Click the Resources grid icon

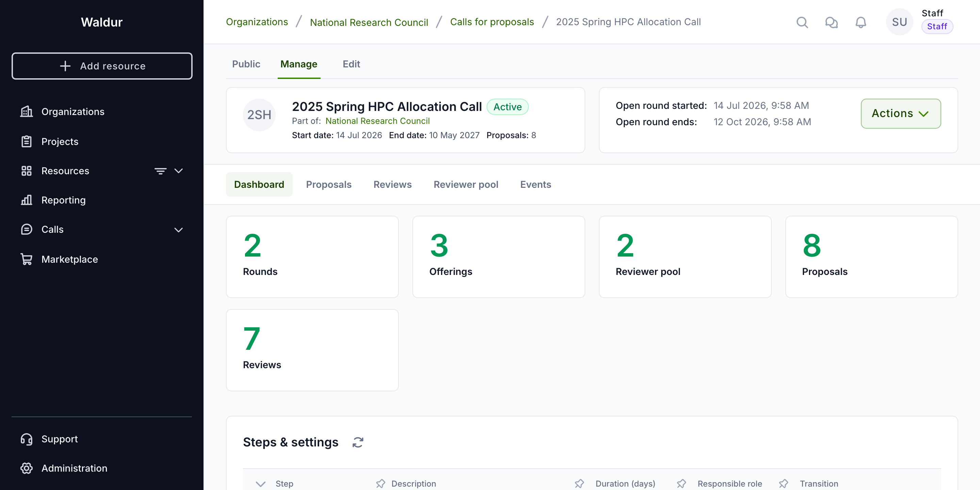[26, 171]
